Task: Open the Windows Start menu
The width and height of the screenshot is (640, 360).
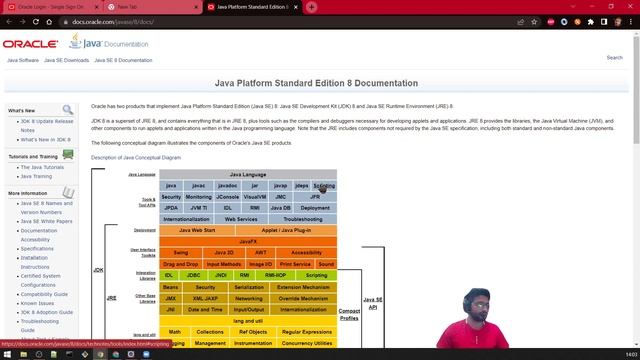Action: point(7,354)
